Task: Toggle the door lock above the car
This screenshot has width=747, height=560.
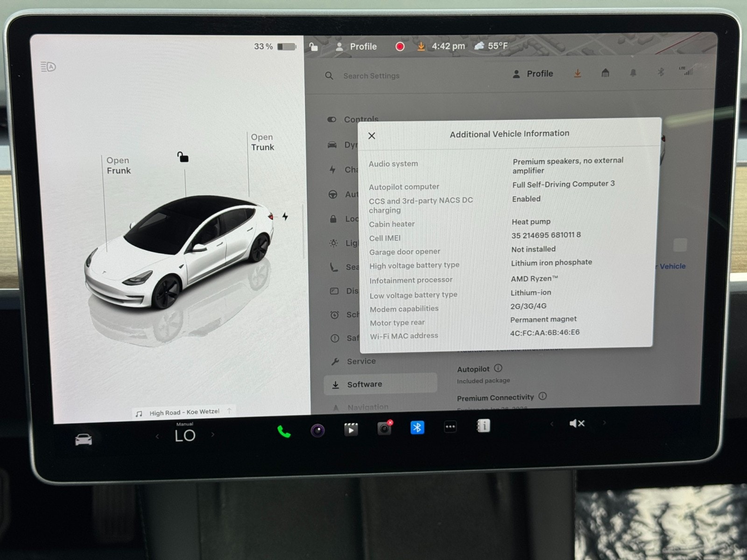Action: click(183, 157)
